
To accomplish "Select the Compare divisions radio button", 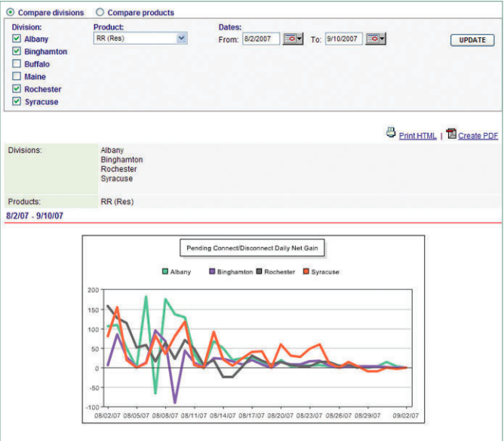I will tap(11, 13).
